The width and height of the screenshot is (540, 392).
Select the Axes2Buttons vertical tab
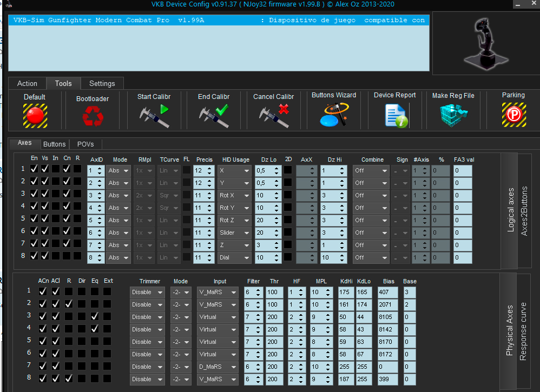tap(524, 211)
